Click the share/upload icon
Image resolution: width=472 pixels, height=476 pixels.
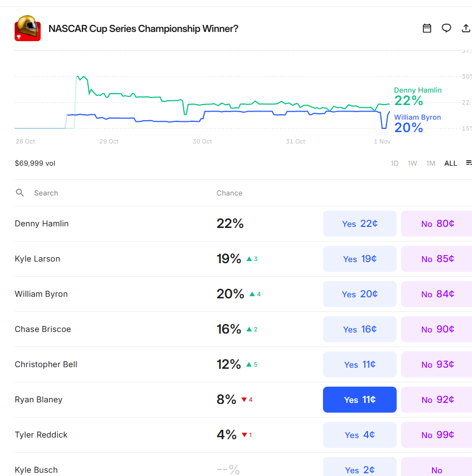(x=465, y=28)
